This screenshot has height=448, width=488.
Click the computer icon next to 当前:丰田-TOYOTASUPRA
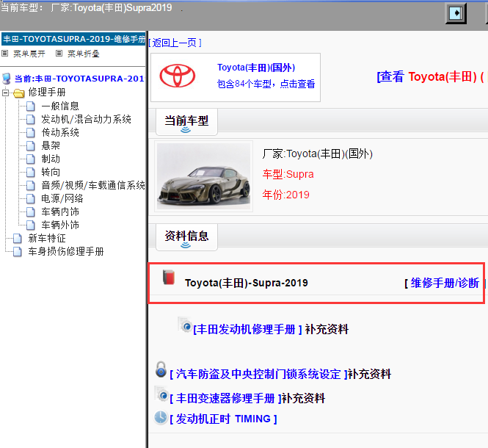[7, 79]
